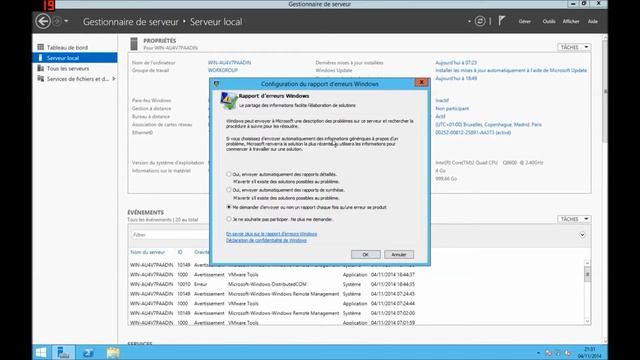
Task: Open 'En savoir plus sur le rapport d'erreurs' link
Action: 271,234
